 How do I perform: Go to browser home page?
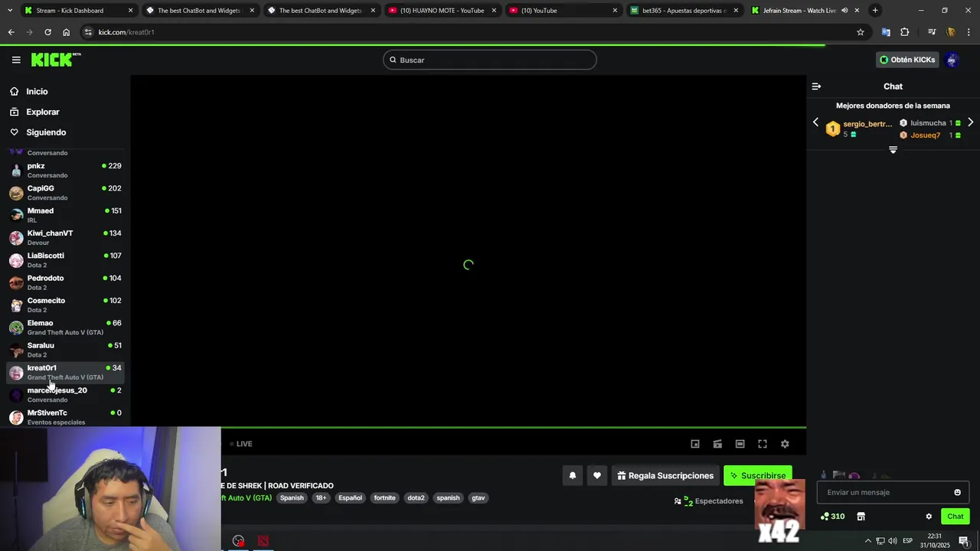point(66,32)
